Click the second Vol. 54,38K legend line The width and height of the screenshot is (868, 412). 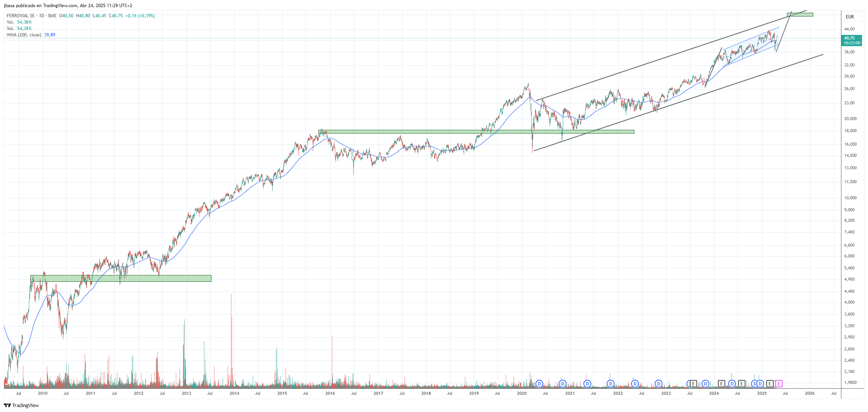[19, 29]
